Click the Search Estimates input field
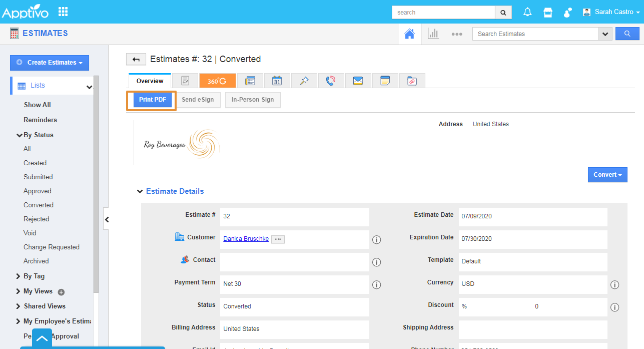The image size is (644, 349). pyautogui.click(x=535, y=34)
